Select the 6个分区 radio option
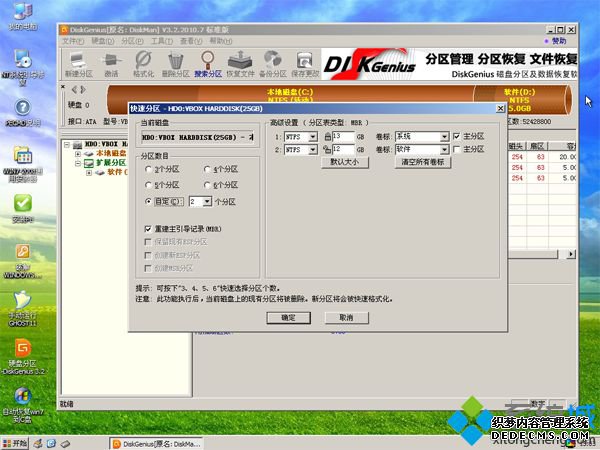600x450 pixels. click(208, 185)
